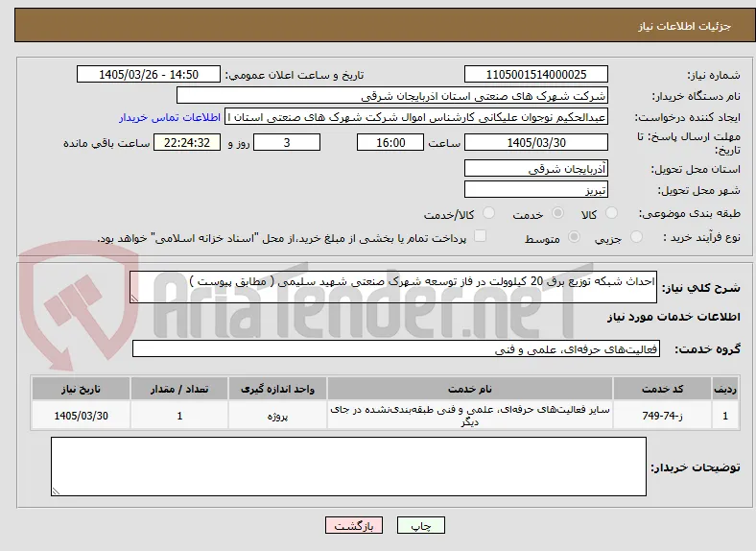Click the delivery province field آذربایجان شرقی
Screen dimensions: 756x551
coord(536,168)
